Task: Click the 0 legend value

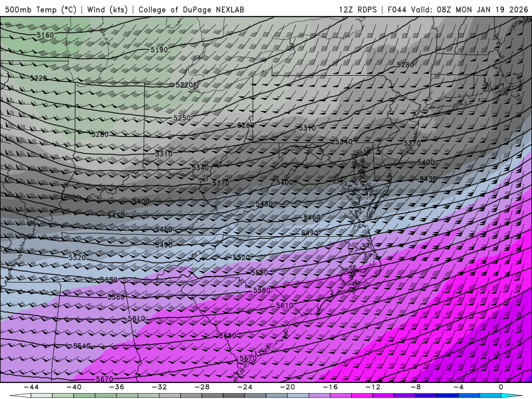Action: (x=501, y=387)
